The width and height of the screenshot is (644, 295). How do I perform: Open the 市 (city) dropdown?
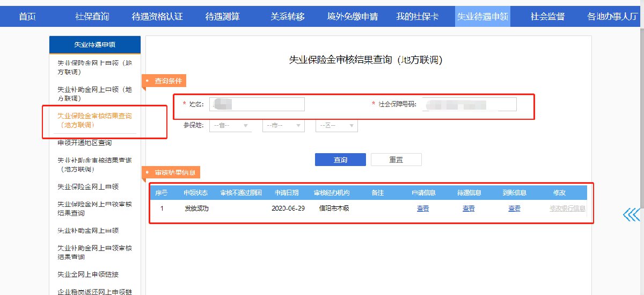283,126
